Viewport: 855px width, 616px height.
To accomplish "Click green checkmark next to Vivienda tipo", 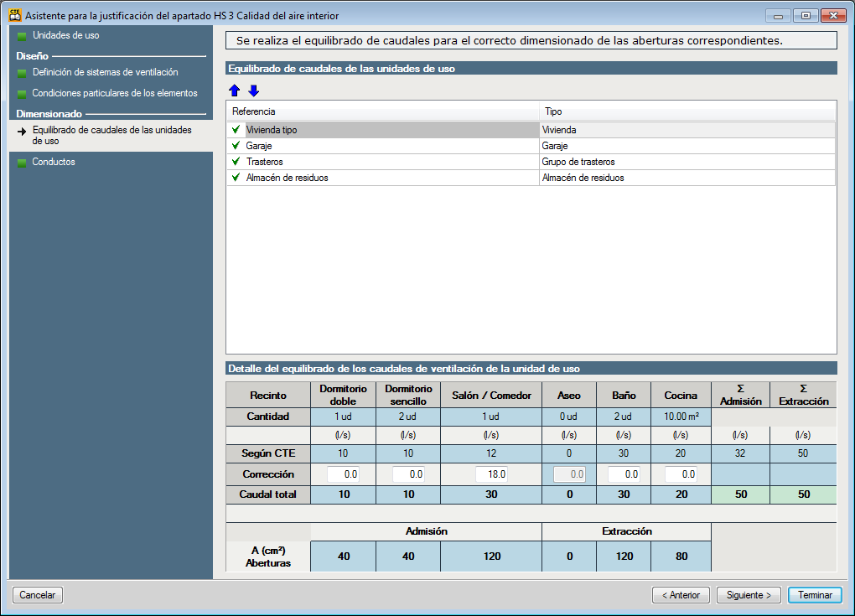I will [x=236, y=130].
